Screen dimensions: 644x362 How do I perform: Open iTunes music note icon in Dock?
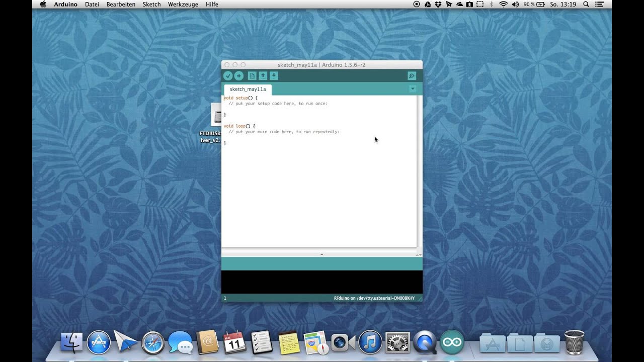point(370,342)
